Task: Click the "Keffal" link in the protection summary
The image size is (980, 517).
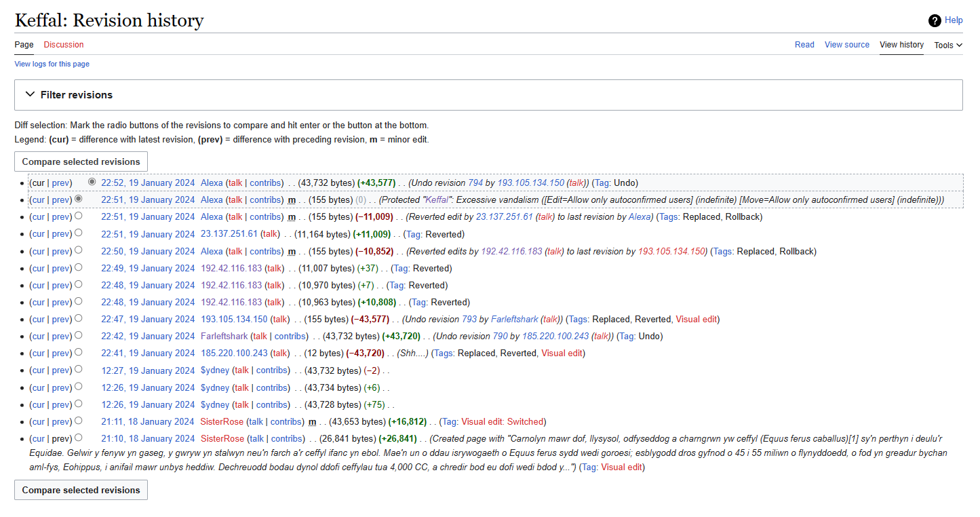Action: (437, 200)
